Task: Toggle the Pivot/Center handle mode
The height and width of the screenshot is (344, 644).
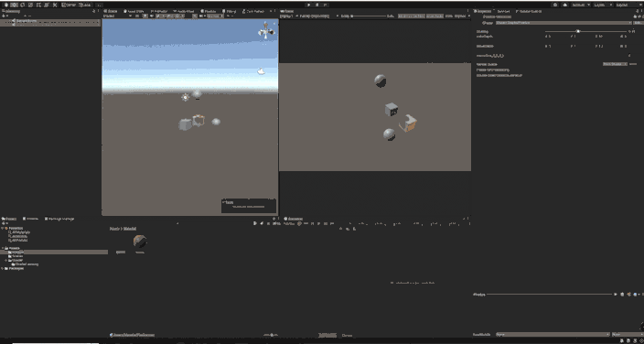Action: click(x=69, y=5)
